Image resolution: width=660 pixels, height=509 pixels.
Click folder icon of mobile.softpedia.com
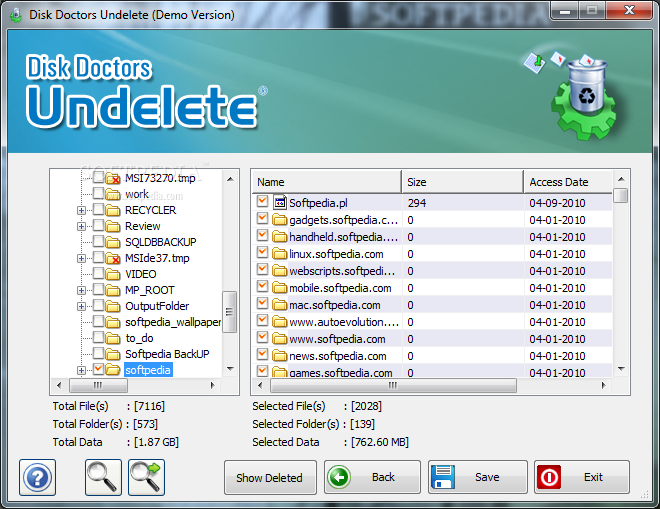pos(279,288)
